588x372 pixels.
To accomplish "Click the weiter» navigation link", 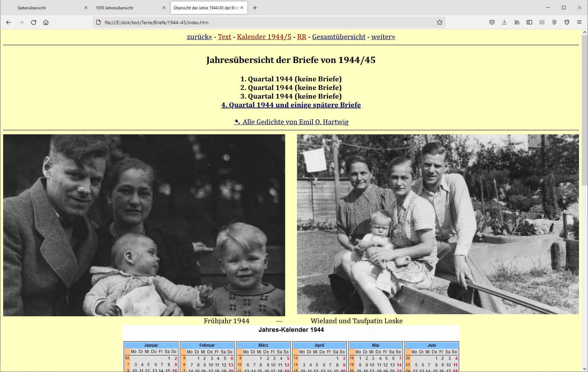I will [383, 37].
